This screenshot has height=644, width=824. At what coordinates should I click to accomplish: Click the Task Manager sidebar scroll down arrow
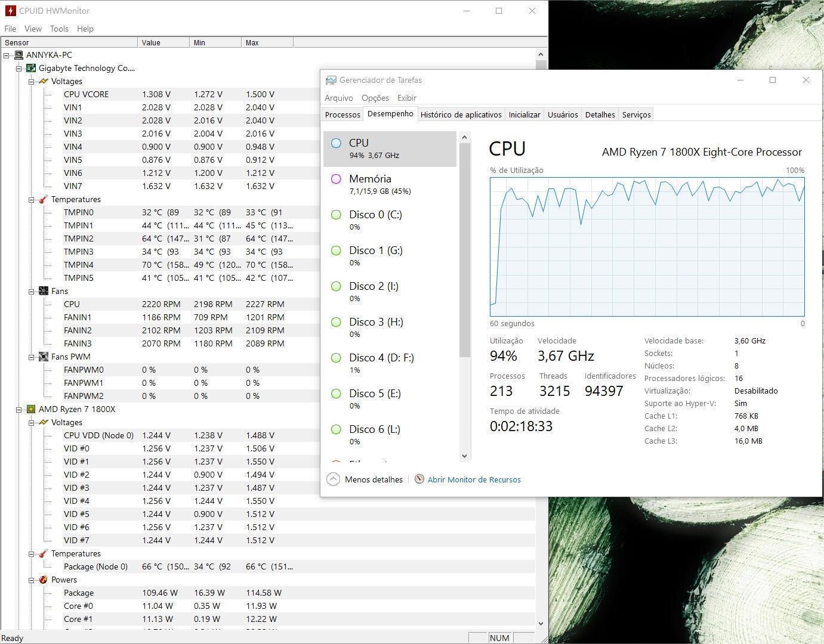click(465, 456)
